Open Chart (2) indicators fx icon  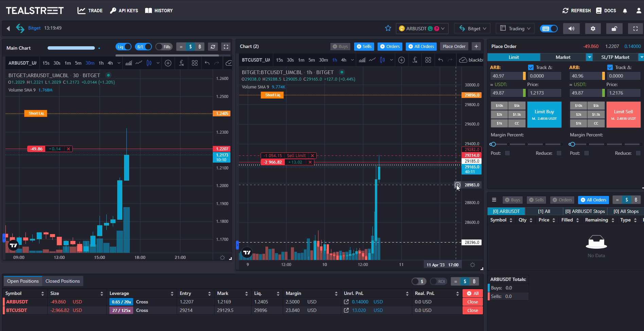click(415, 60)
